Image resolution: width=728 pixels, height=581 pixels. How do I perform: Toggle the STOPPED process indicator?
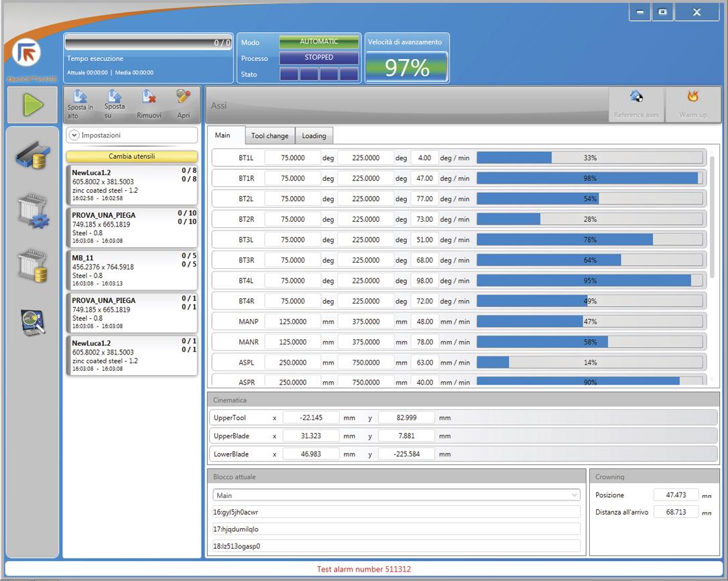point(318,58)
